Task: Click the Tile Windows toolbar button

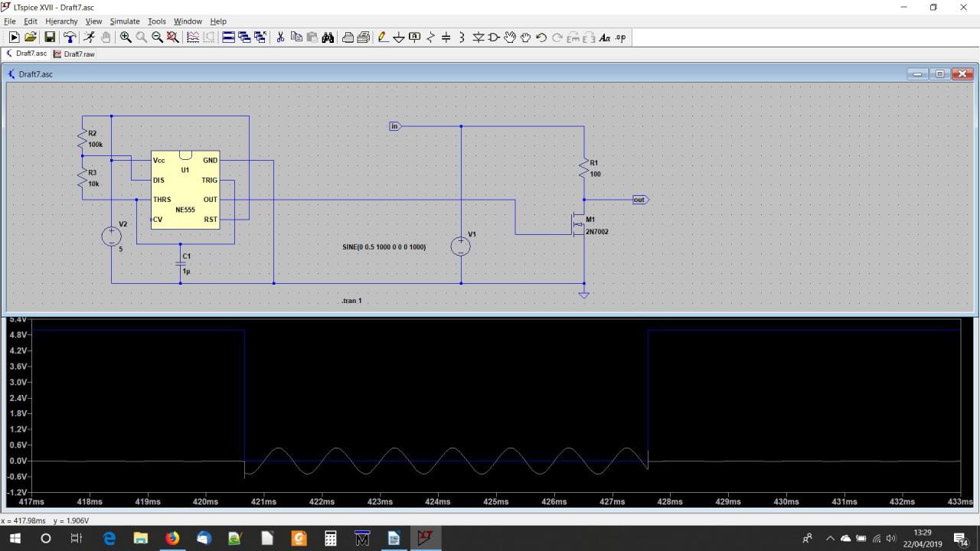Action: point(228,37)
